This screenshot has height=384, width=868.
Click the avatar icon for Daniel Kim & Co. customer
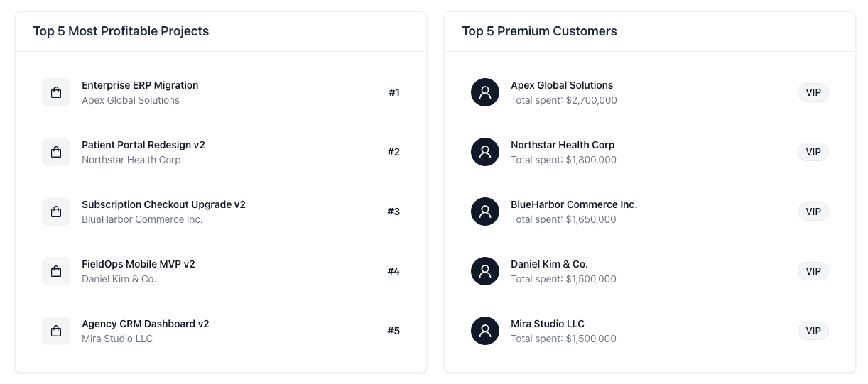[x=485, y=271]
